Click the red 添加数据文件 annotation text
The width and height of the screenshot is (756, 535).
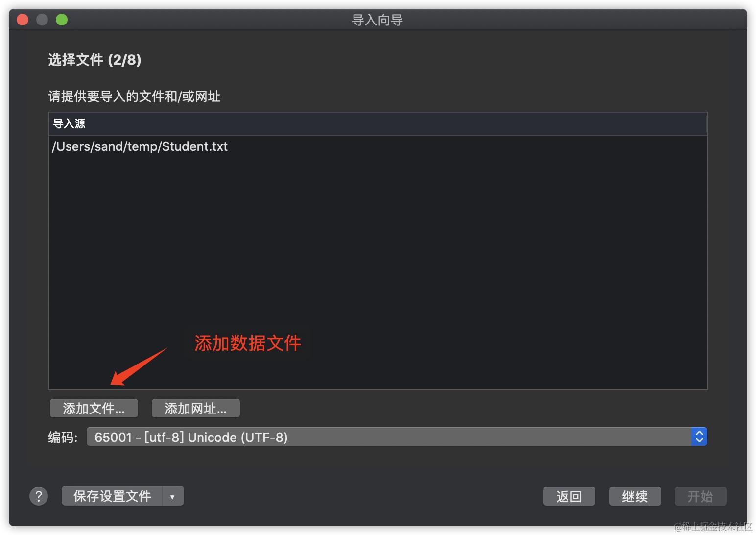click(248, 343)
